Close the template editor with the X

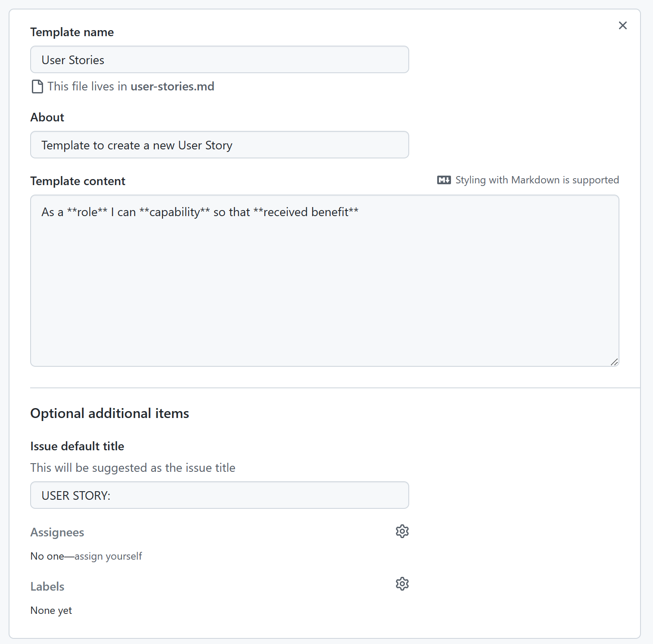tap(622, 25)
